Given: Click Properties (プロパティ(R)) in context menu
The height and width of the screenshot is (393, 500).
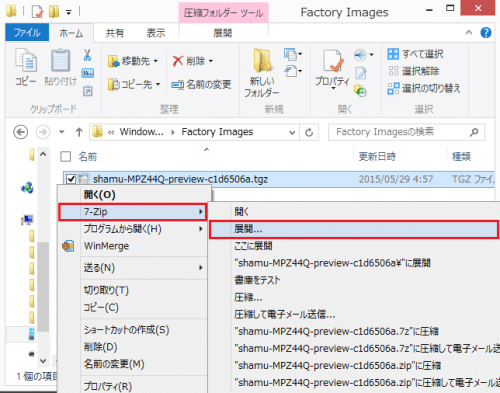Looking at the screenshot, I should coord(108,386).
